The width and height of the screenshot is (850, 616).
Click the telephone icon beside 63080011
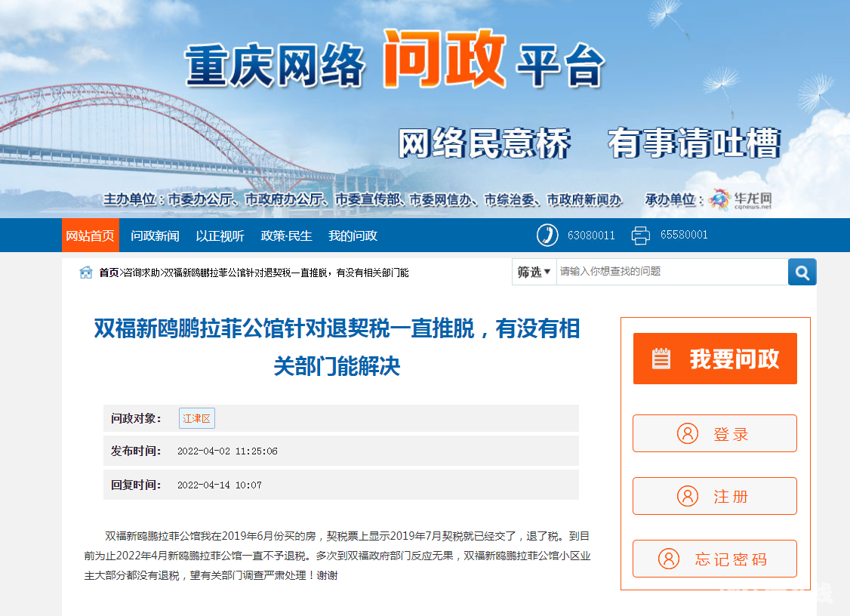(547, 236)
